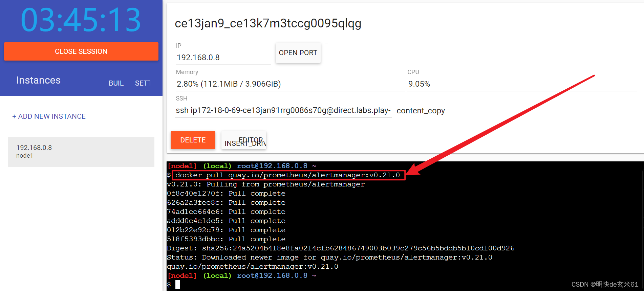Click the session countdown timer 03:45:13
This screenshot has width=644, height=291.
coord(81,20)
